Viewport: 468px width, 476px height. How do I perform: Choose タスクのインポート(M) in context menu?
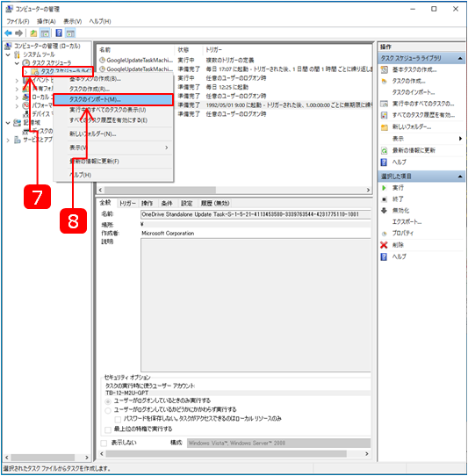pyautogui.click(x=113, y=99)
